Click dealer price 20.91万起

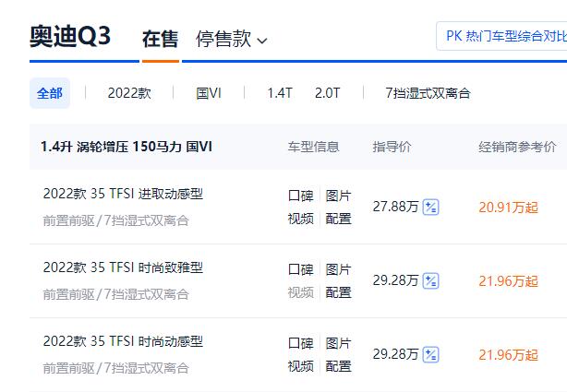point(509,208)
